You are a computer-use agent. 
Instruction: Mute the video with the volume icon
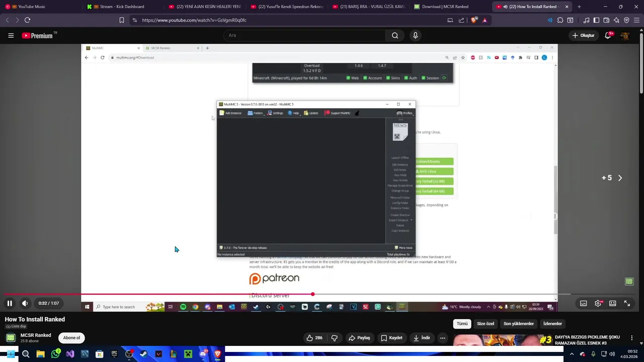[25, 303]
